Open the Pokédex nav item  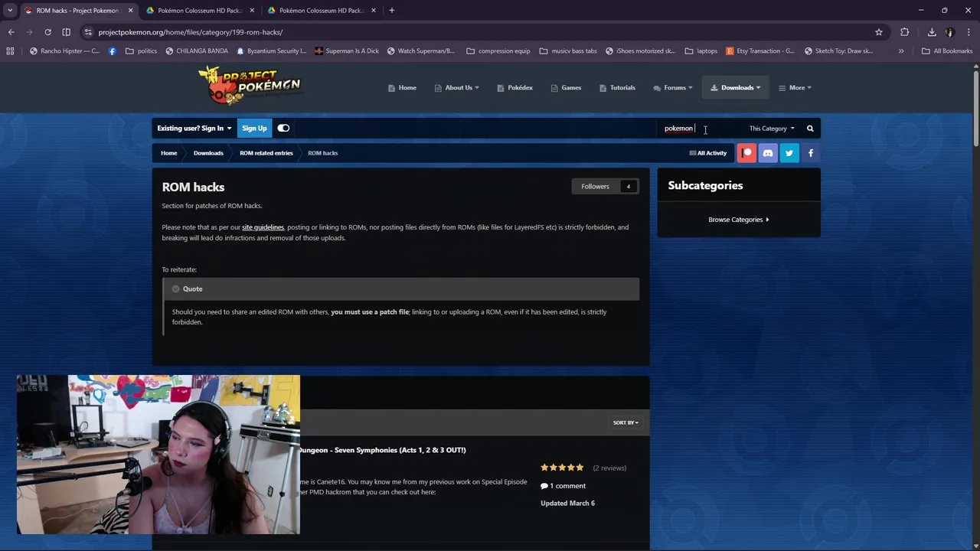pos(514,88)
